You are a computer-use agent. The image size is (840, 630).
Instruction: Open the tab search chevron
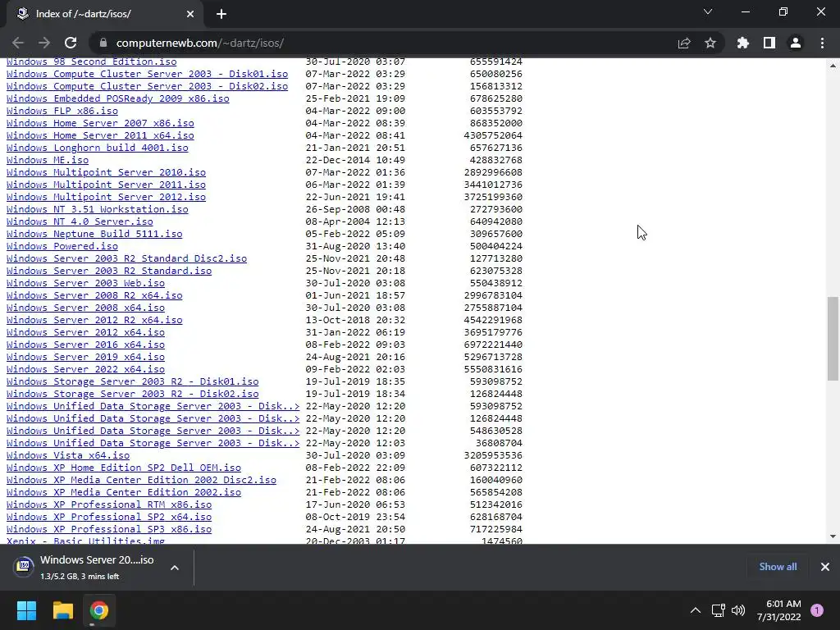click(708, 11)
